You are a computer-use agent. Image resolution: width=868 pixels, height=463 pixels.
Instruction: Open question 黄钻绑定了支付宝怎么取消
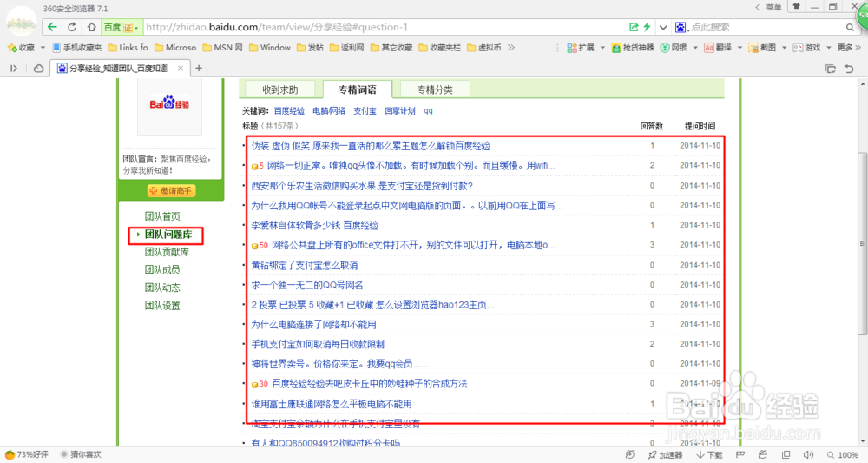click(x=305, y=265)
